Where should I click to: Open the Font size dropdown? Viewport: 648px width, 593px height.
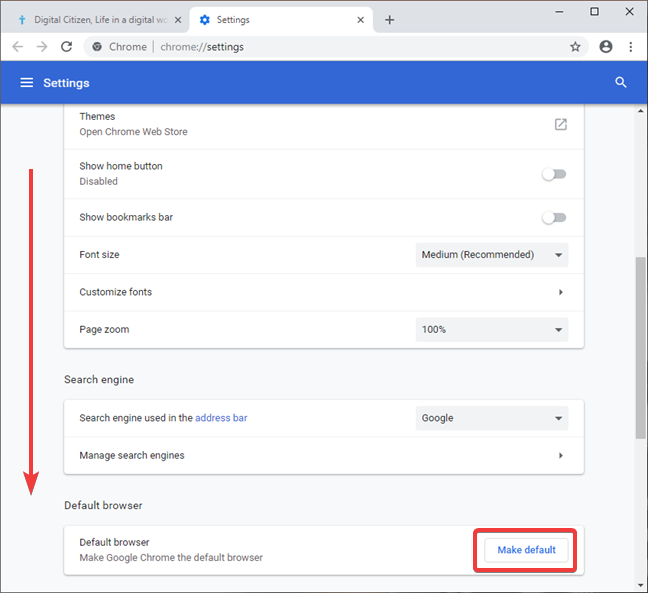click(492, 255)
